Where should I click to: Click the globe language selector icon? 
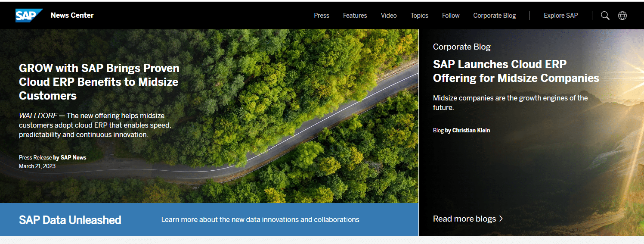pyautogui.click(x=622, y=16)
